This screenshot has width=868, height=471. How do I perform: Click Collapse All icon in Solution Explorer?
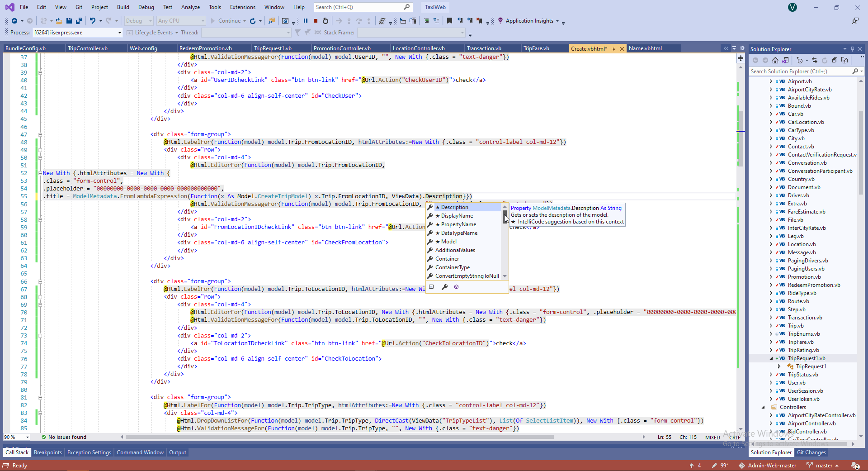coord(835,60)
